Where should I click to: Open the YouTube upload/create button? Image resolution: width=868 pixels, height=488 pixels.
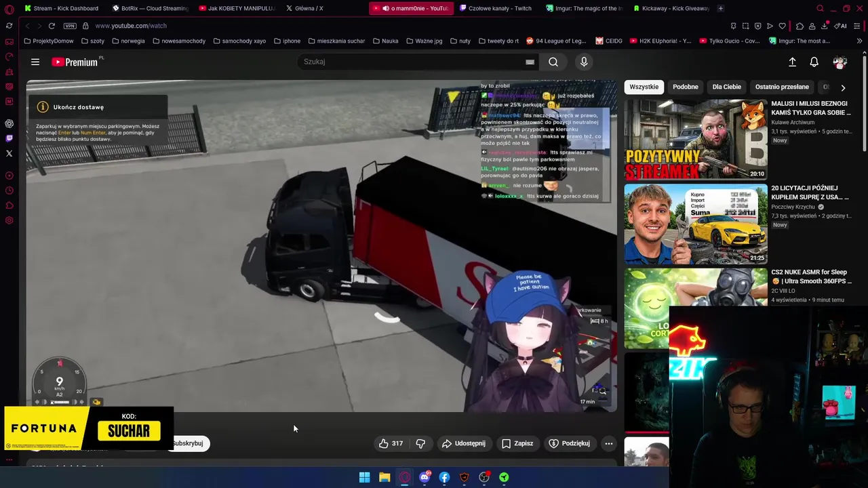[792, 62]
